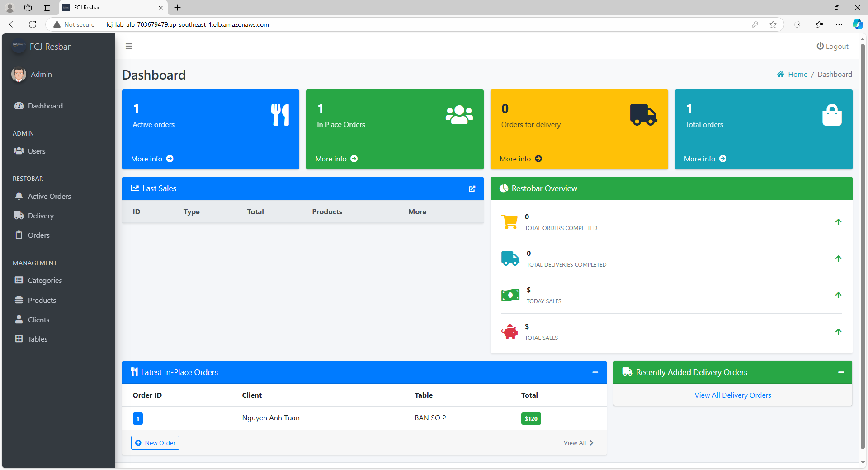Viewport: 868px width, 470px height.
Task: Click the up arrow beside Today Sales
Action: pos(838,295)
